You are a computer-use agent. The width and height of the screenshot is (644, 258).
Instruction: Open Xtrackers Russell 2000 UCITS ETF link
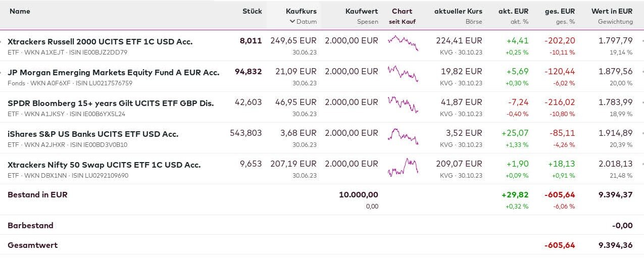[x=100, y=41]
